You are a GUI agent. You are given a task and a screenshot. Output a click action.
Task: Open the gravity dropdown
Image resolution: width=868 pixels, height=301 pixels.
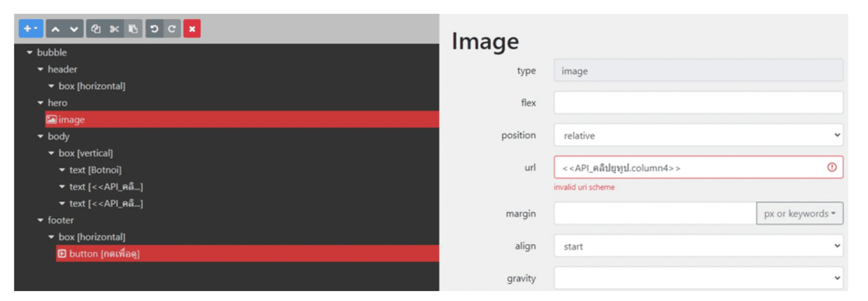tap(698, 278)
